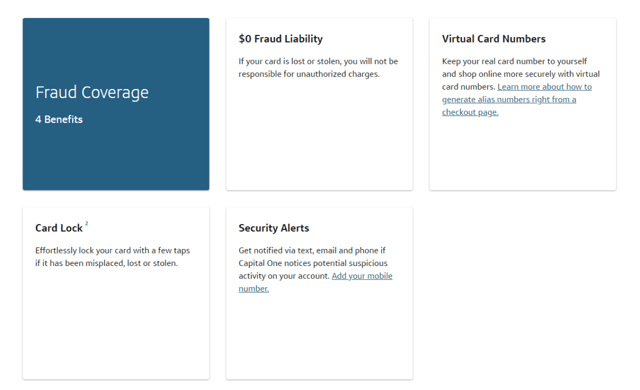Click blank space in Virtual Card Numbers card
The height and width of the screenshot is (390, 640).
(522, 153)
